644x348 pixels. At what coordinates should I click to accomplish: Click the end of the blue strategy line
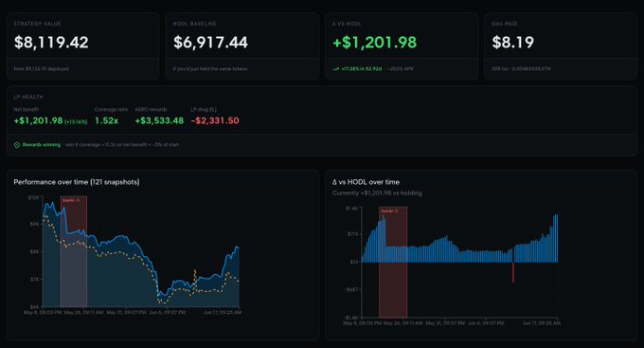238,247
